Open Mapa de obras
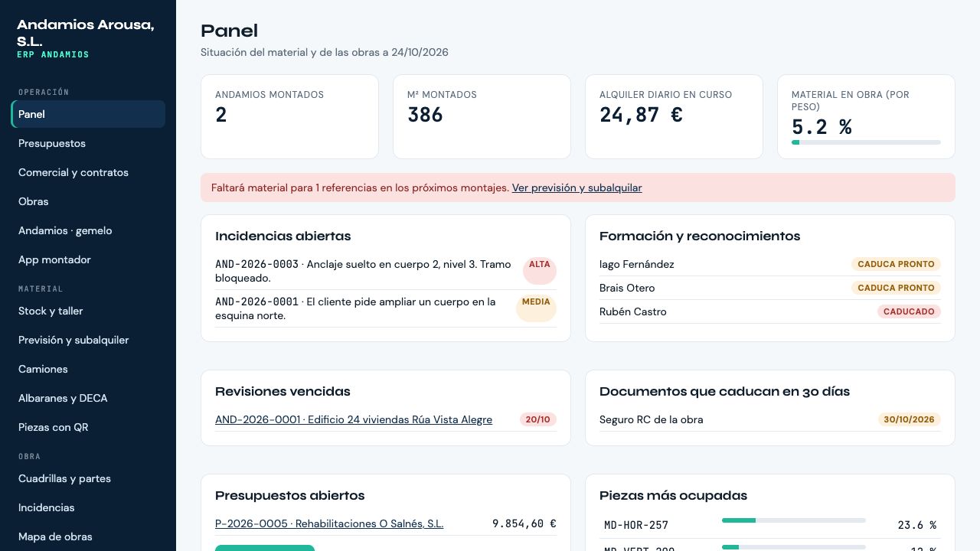The image size is (980, 551). [88, 536]
